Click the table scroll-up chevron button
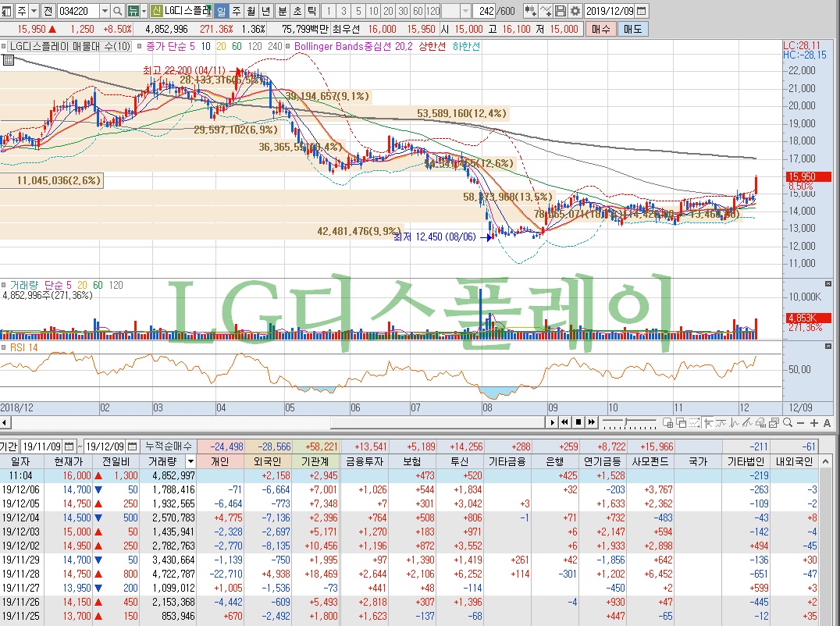The width and height of the screenshot is (840, 626). (x=825, y=461)
